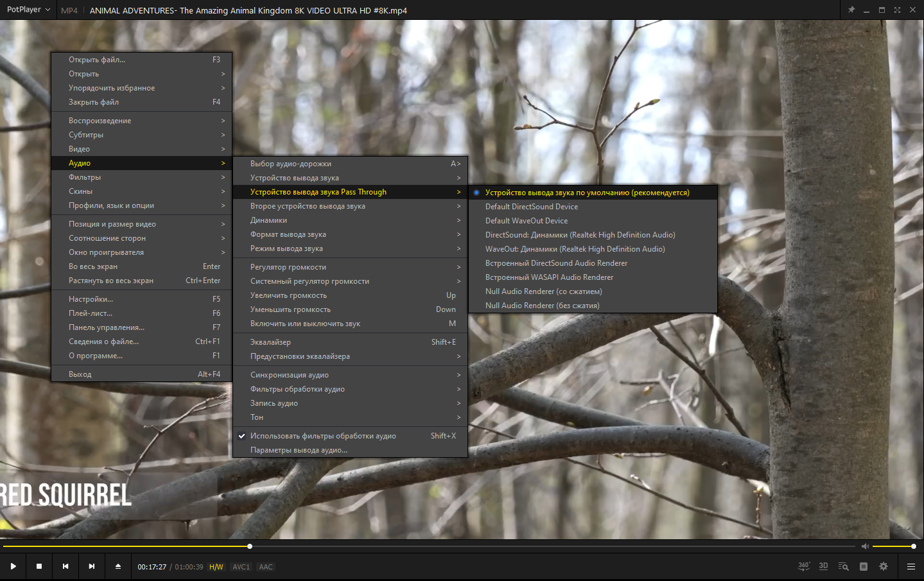Stop playback with the stop icon

tap(39, 566)
